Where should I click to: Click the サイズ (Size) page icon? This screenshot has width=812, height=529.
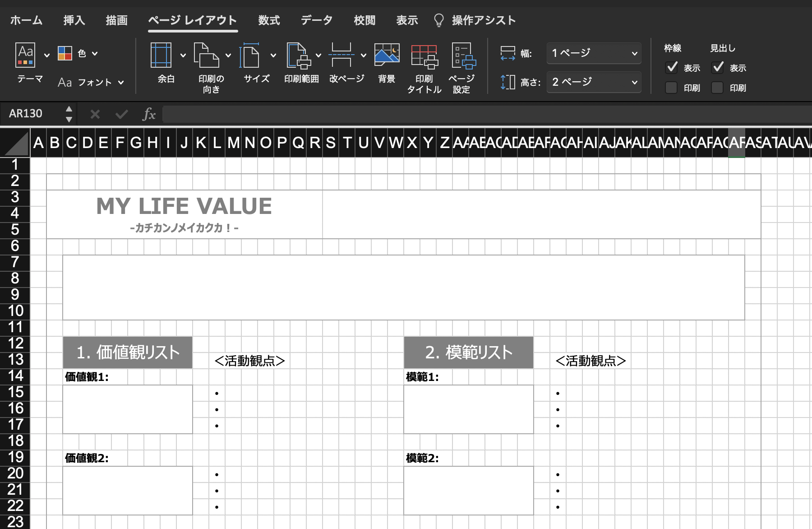(x=251, y=55)
